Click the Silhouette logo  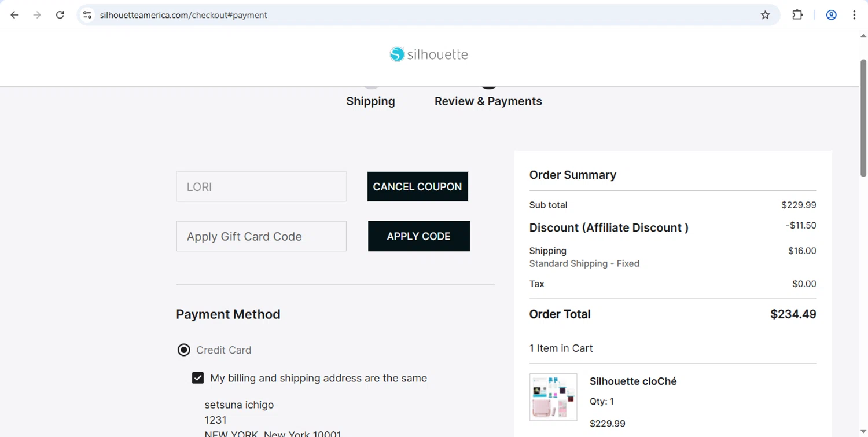pos(429,54)
